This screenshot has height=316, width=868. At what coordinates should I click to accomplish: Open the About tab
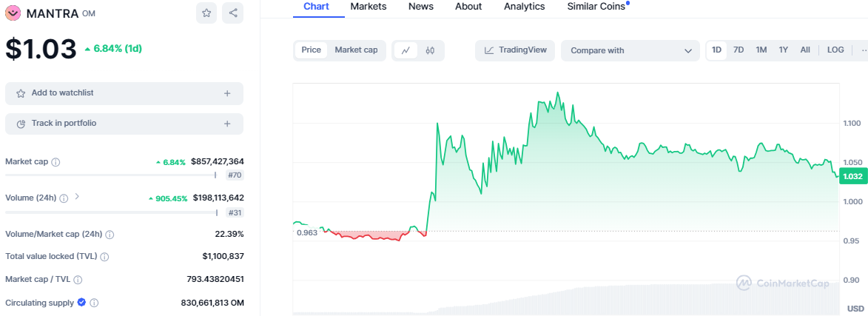pos(468,7)
